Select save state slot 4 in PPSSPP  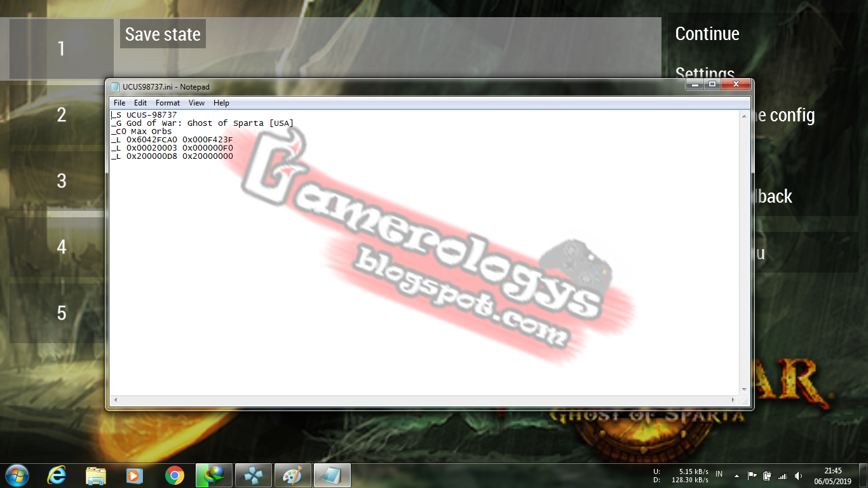(x=62, y=247)
